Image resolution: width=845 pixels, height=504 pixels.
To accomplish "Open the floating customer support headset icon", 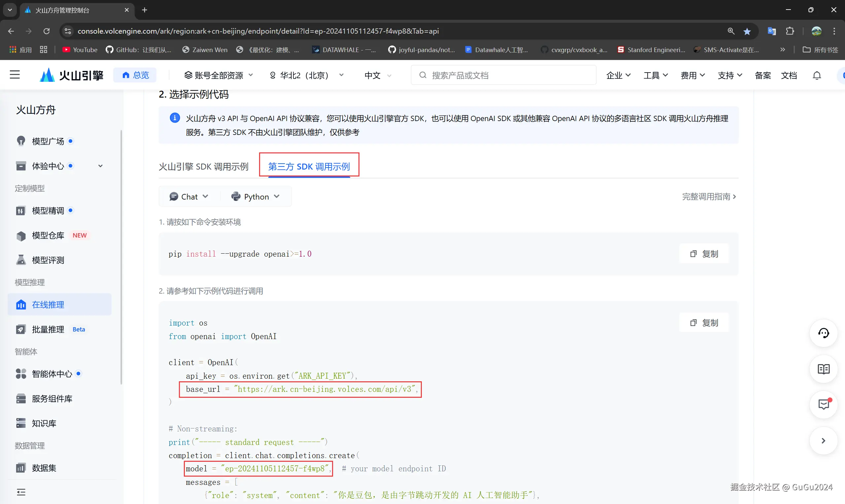I will [x=824, y=333].
